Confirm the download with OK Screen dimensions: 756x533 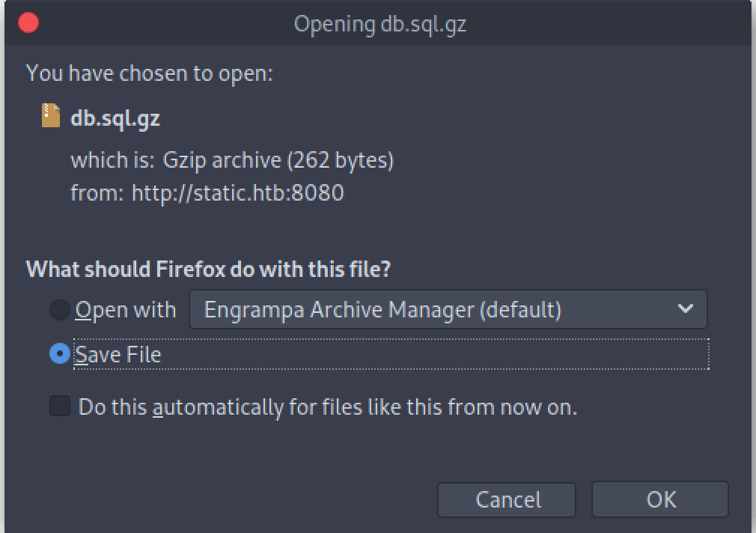coord(659,499)
